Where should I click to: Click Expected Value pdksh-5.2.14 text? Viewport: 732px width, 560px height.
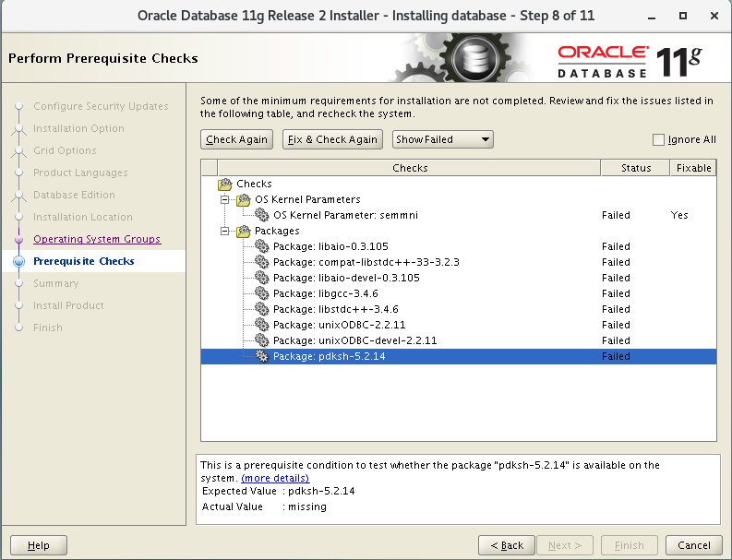[x=321, y=491]
